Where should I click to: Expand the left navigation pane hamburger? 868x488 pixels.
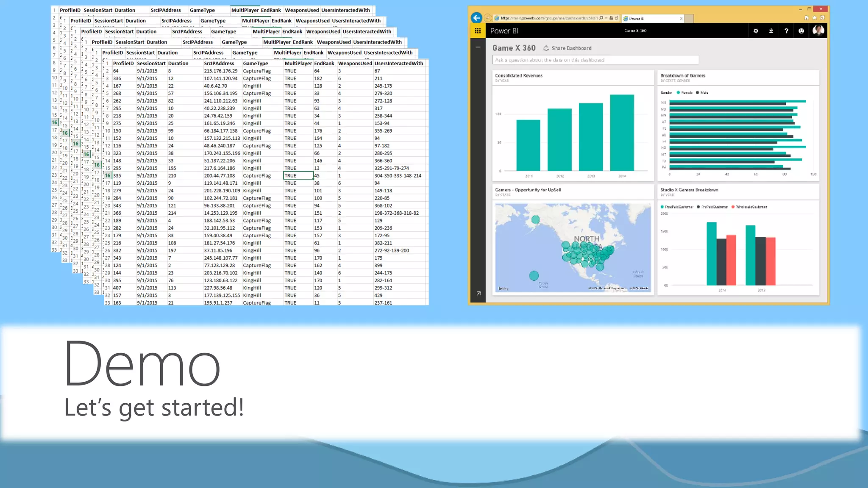[478, 47]
